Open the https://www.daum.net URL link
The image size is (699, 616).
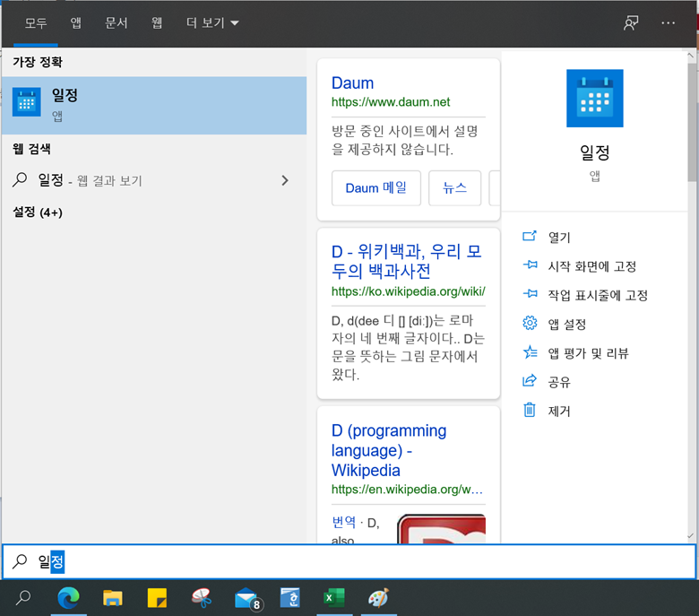point(391,102)
